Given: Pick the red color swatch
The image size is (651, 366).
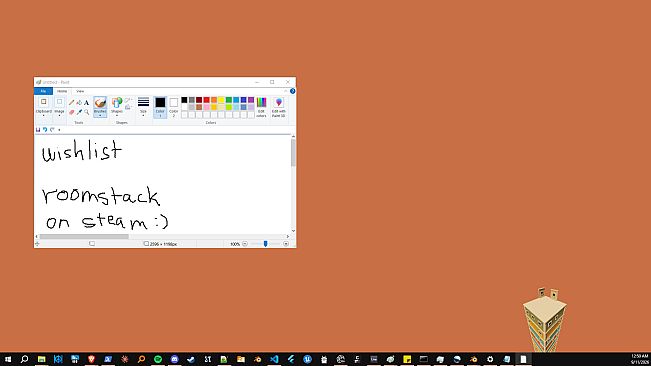Looking at the screenshot, I should (206, 100).
